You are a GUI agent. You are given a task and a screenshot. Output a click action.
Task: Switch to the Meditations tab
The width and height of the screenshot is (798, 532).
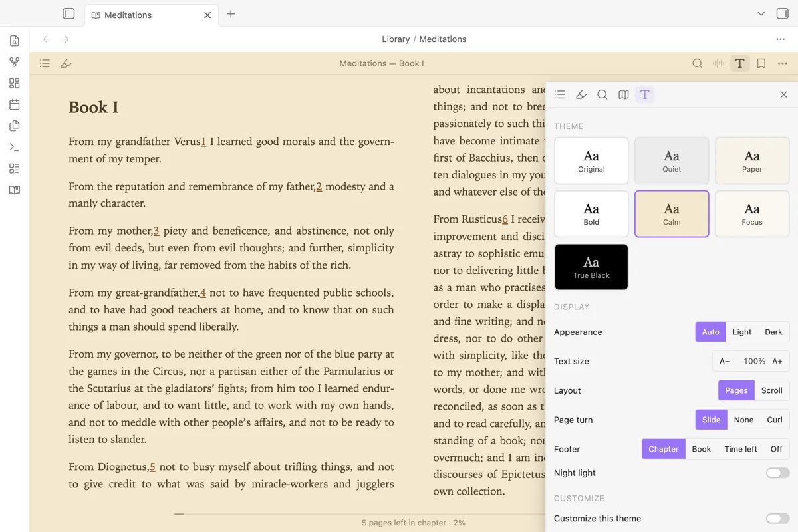coord(152,15)
